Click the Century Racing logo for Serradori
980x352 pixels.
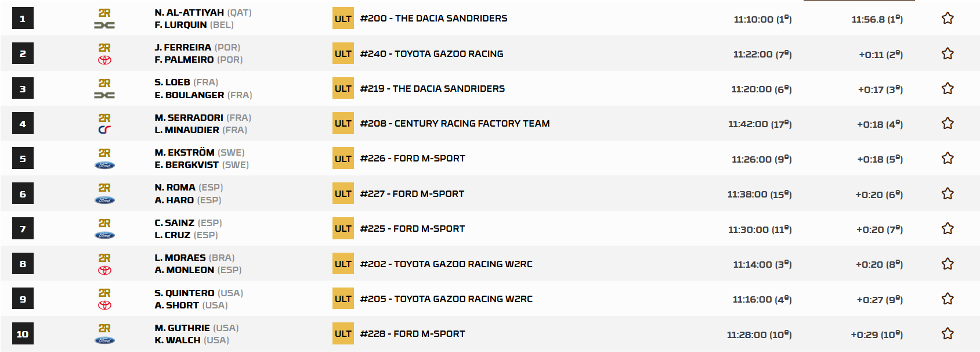click(104, 130)
